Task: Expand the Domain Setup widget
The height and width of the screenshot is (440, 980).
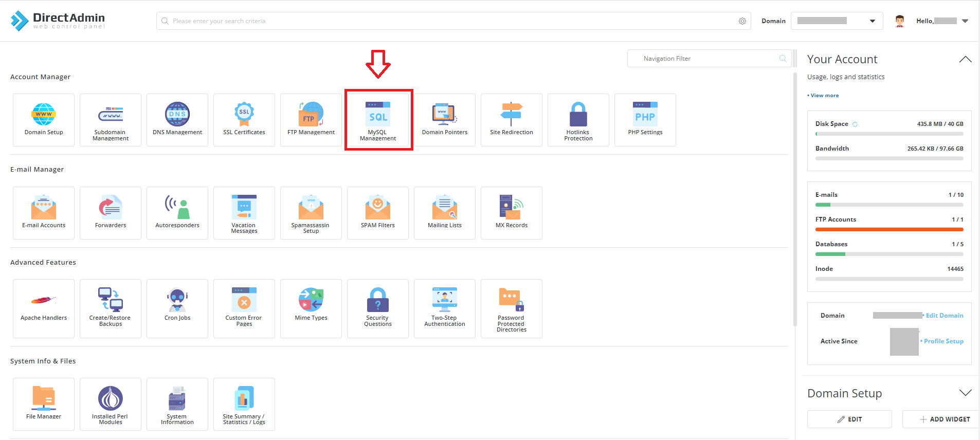Action: coord(965,393)
